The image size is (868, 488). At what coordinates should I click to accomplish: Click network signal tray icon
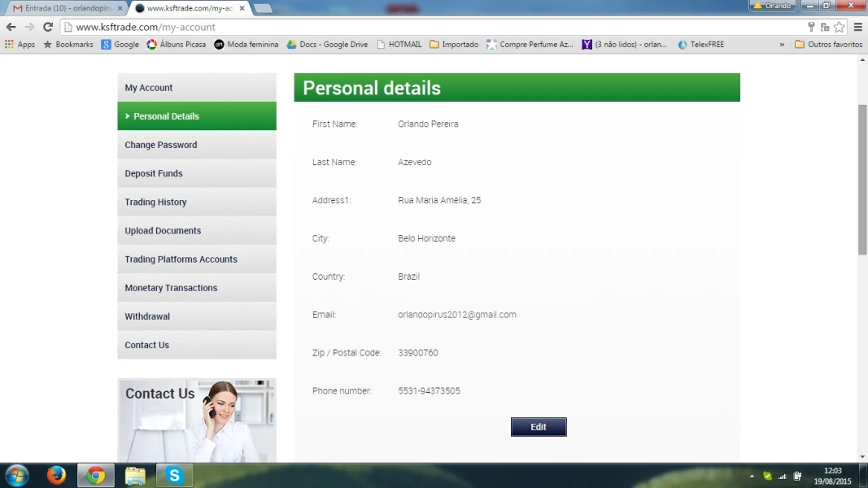coord(783,476)
